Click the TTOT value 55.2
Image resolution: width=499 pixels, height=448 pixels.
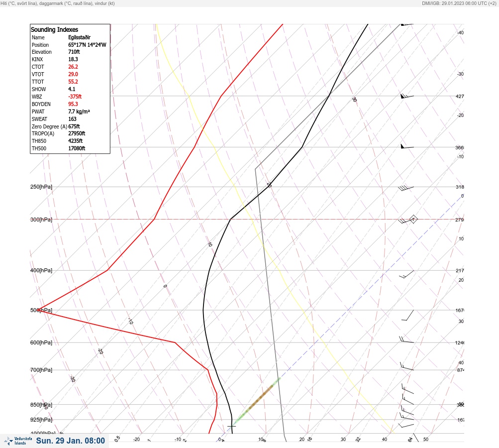point(73,82)
